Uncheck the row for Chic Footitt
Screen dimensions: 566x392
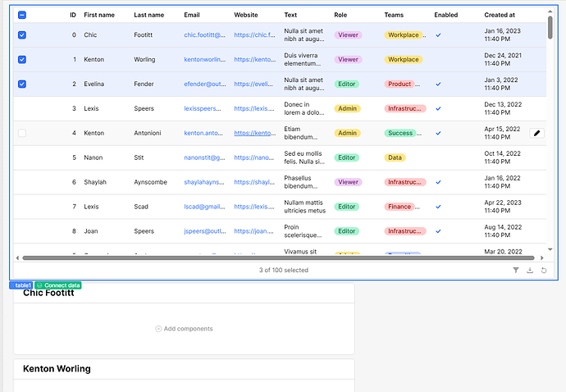click(x=22, y=35)
